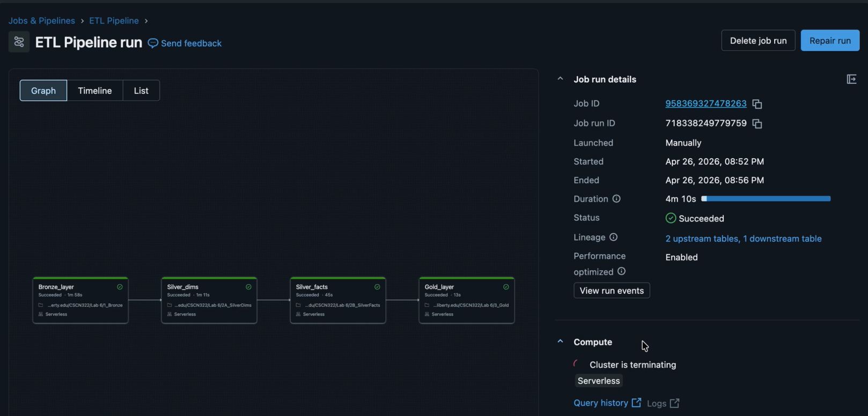Click the Query history link

(601, 403)
